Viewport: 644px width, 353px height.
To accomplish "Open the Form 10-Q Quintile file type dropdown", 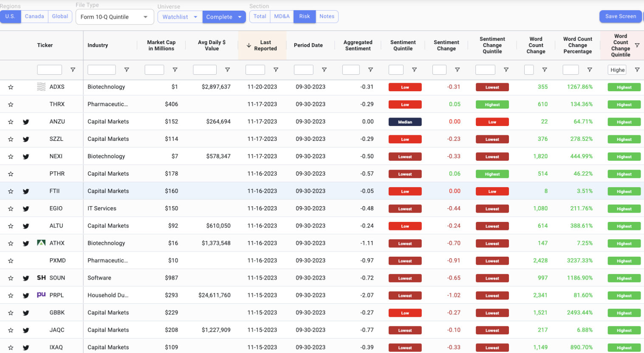I will pos(114,17).
